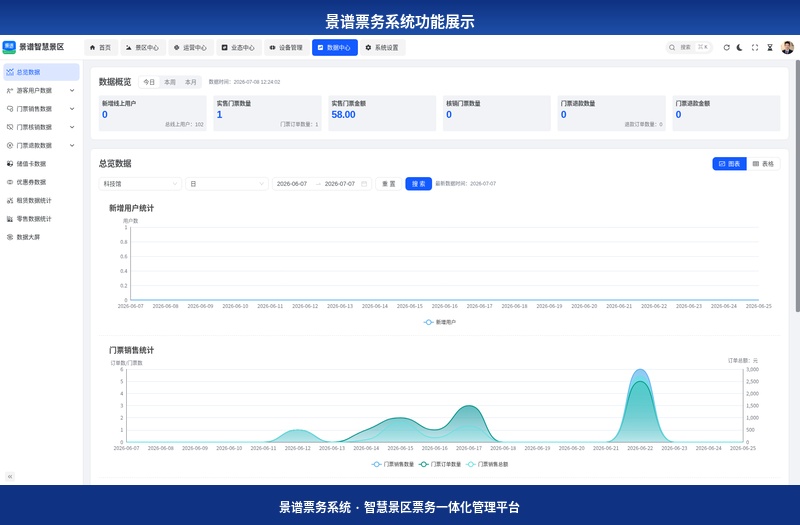Click the moon dark-mode icon

(740, 47)
